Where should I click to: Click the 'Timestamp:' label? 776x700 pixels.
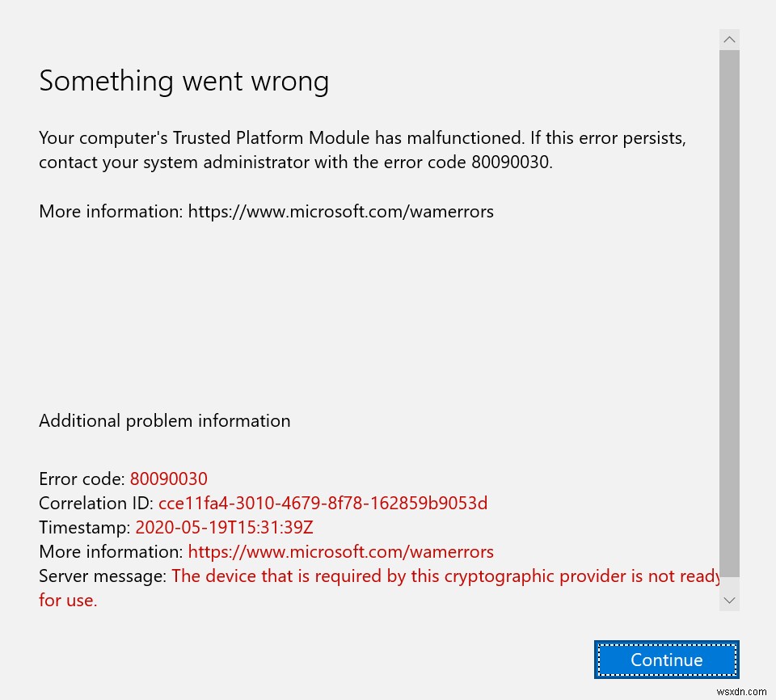(84, 528)
